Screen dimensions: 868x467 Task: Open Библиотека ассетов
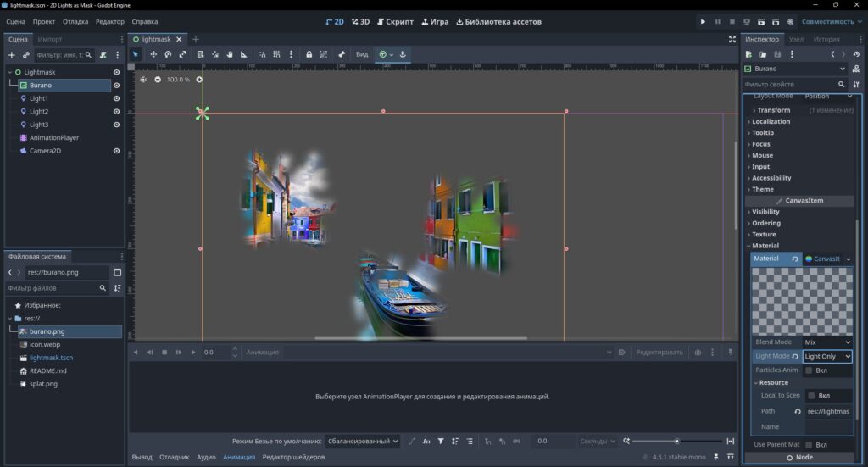click(498, 21)
